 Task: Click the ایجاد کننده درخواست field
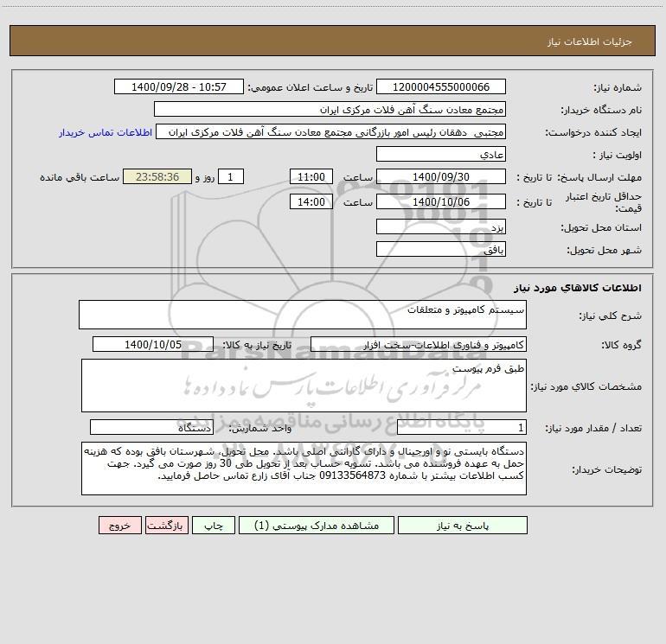pyautogui.click(x=331, y=131)
